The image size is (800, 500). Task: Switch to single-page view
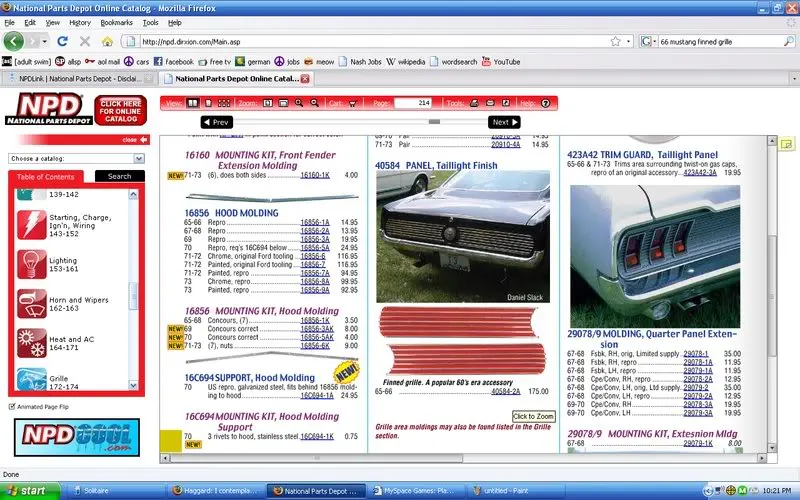pyautogui.click(x=208, y=103)
